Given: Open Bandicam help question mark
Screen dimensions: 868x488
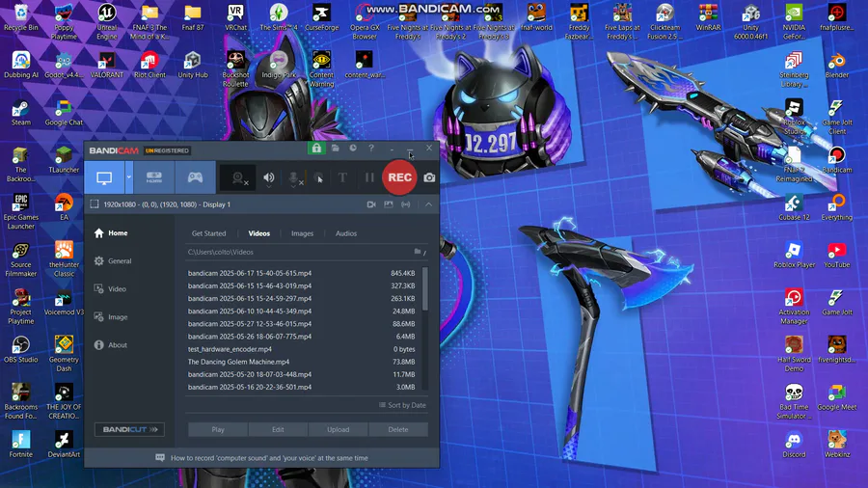Looking at the screenshot, I should (371, 149).
